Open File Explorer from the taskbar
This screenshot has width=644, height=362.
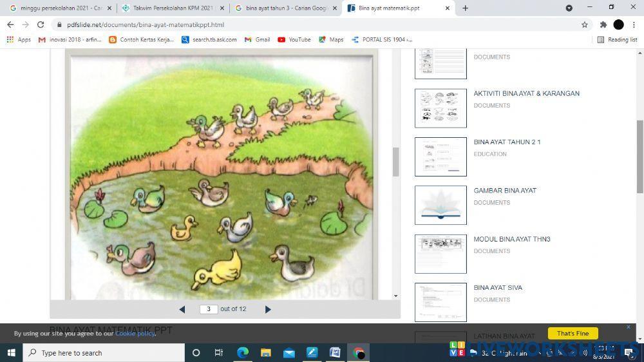coord(266,352)
